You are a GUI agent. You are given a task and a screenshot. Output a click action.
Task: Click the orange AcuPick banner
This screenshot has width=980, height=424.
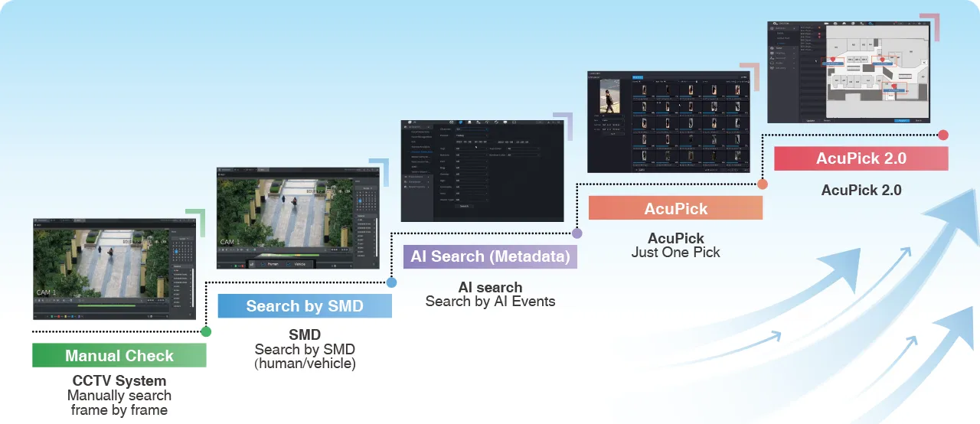pos(675,207)
